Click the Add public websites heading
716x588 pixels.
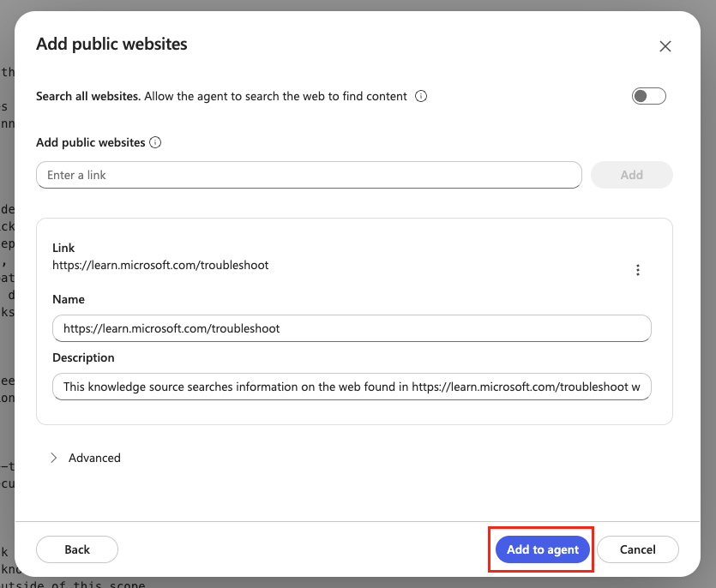[x=111, y=44]
